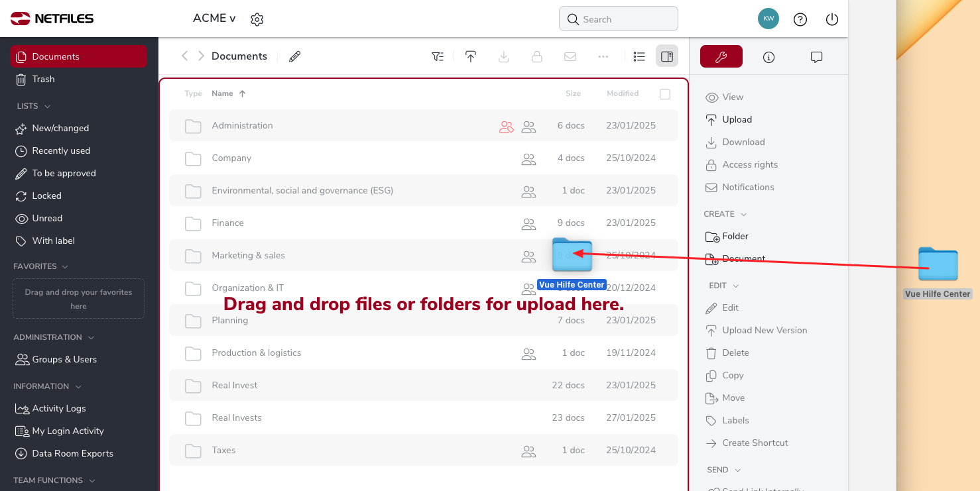
Task: Open the ACME data room dropdown
Action: tap(214, 19)
